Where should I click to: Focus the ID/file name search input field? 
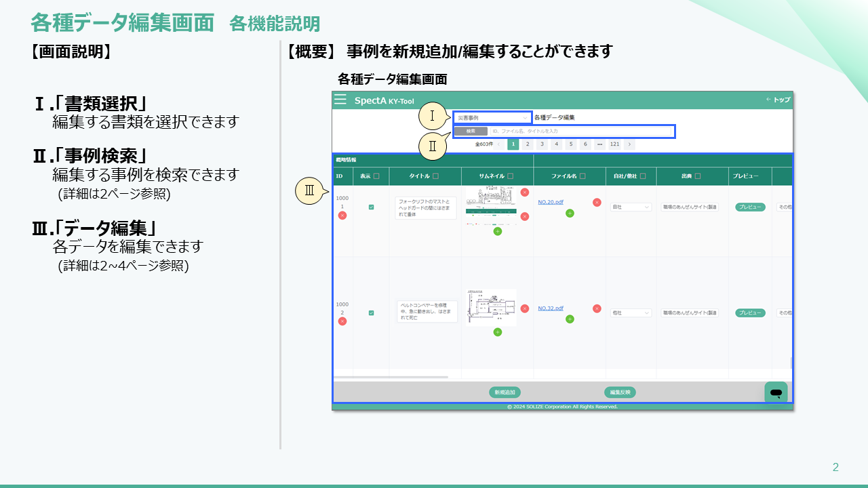coord(580,131)
